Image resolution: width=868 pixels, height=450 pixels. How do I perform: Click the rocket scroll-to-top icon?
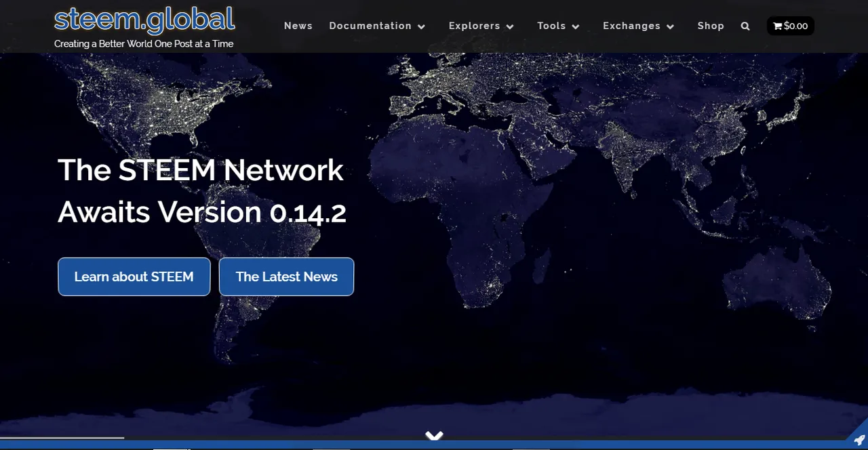pos(859,440)
